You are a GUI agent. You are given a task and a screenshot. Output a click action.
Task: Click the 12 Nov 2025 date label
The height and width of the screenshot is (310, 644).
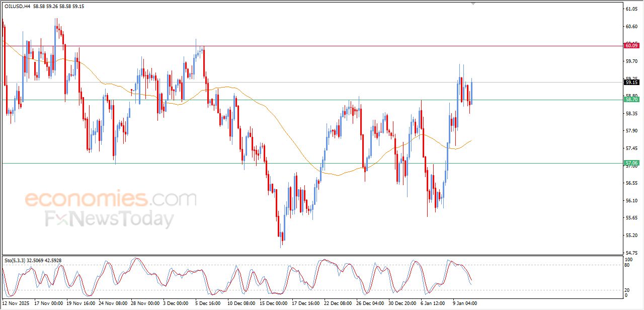tap(15, 303)
